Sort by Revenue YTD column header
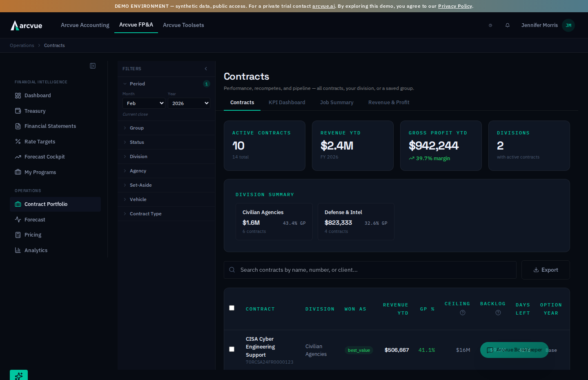The height and width of the screenshot is (380, 588). tap(396, 309)
